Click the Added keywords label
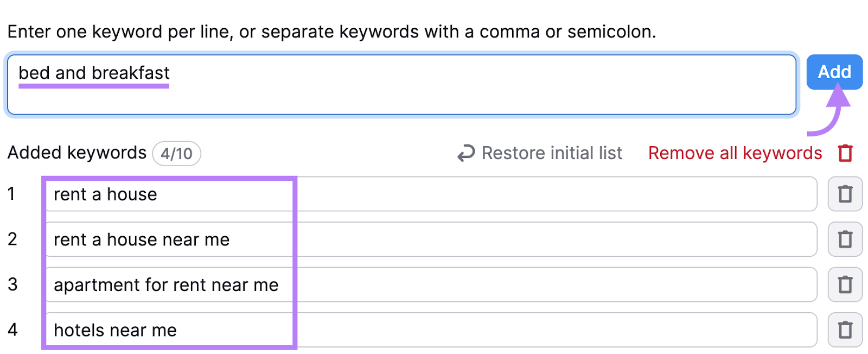This screenshot has height=354, width=868. click(76, 153)
